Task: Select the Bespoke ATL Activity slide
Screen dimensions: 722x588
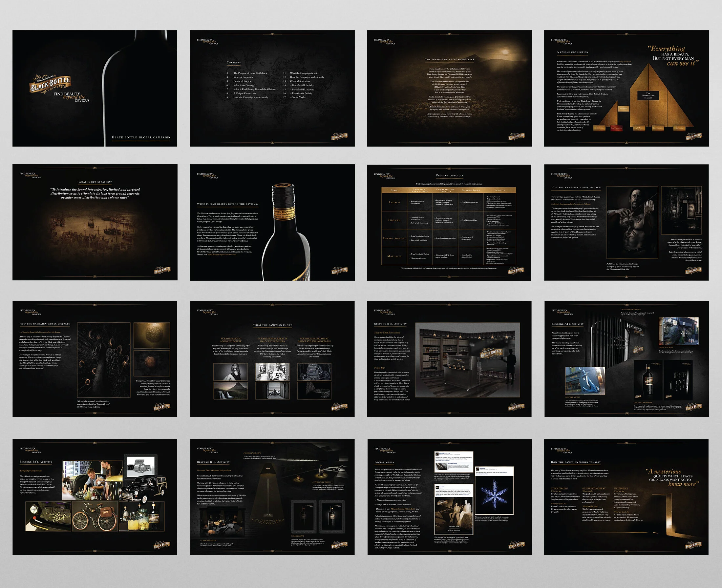Action: pyautogui.click(x=626, y=359)
